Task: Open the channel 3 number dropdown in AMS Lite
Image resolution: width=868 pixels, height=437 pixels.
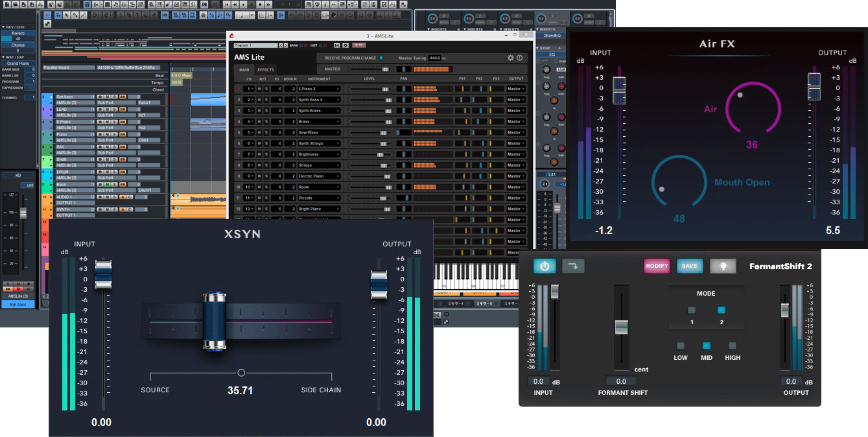Action: click(249, 111)
